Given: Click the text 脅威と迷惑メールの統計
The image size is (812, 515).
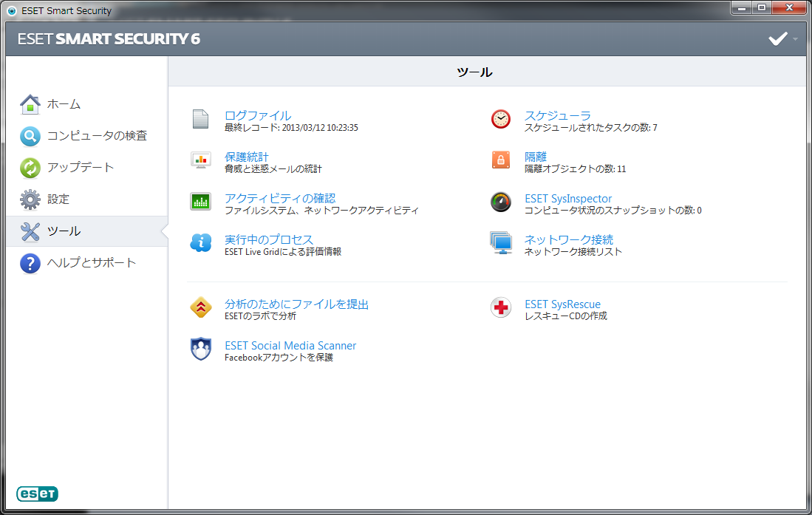Looking at the screenshot, I should point(273,169).
